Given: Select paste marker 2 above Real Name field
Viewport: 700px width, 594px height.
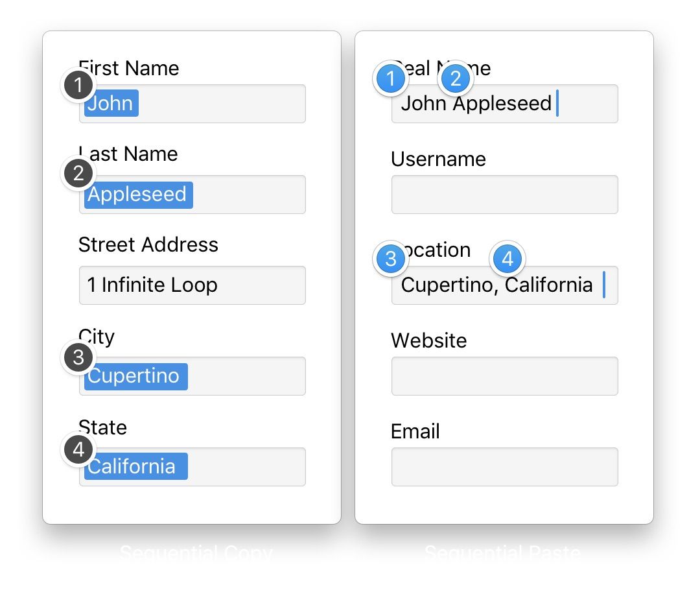Looking at the screenshot, I should pos(456,79).
